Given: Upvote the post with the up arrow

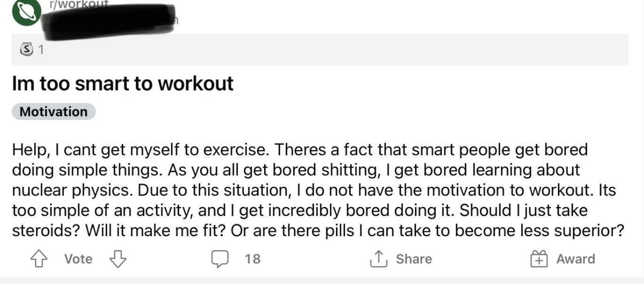Looking at the screenshot, I should click(39, 259).
